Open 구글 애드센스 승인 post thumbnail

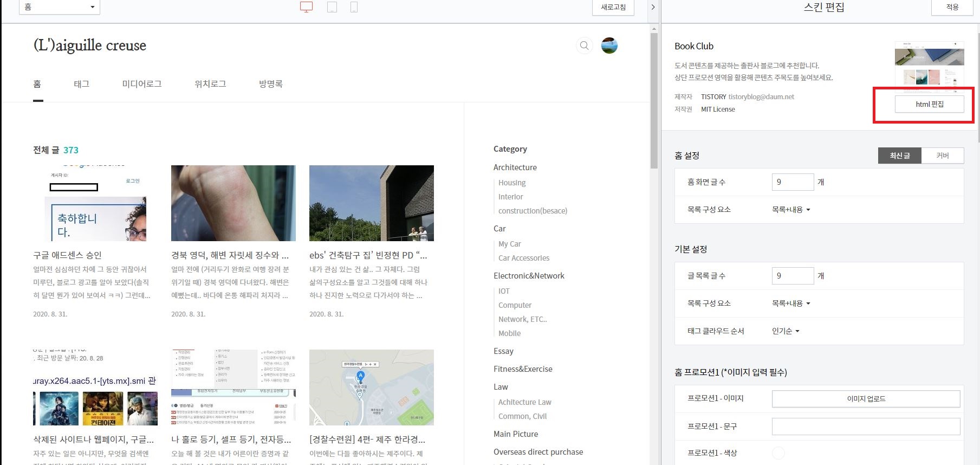[x=95, y=203]
